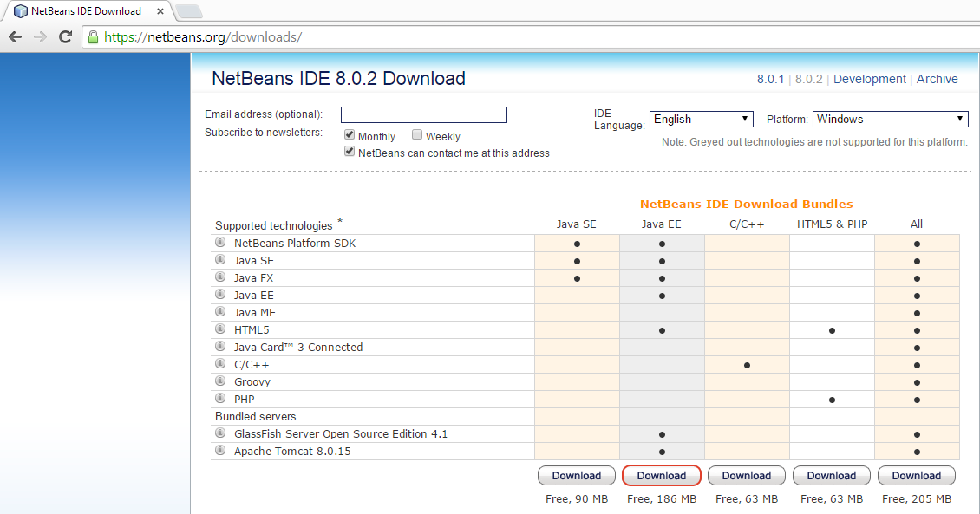Click the C/C++ column header
The image size is (980, 514).
(x=746, y=224)
